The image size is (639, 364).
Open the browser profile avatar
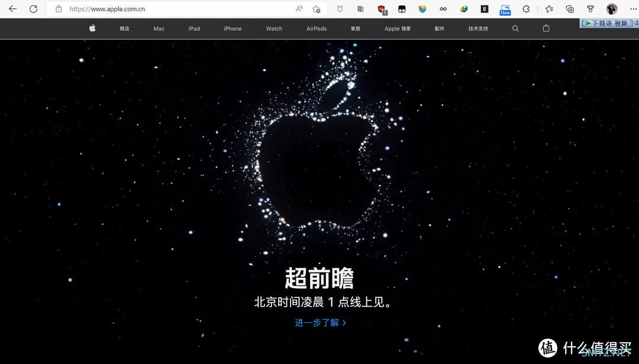pyautogui.click(x=612, y=9)
